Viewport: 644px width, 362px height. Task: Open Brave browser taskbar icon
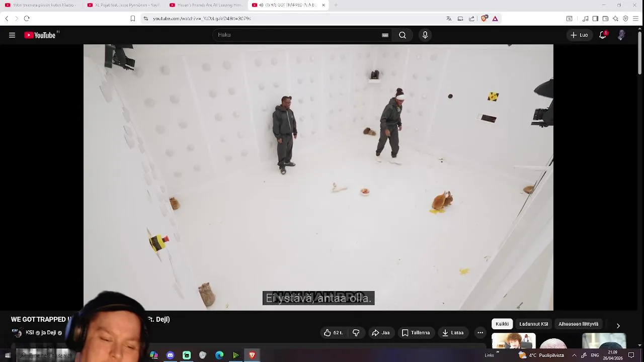(252, 355)
